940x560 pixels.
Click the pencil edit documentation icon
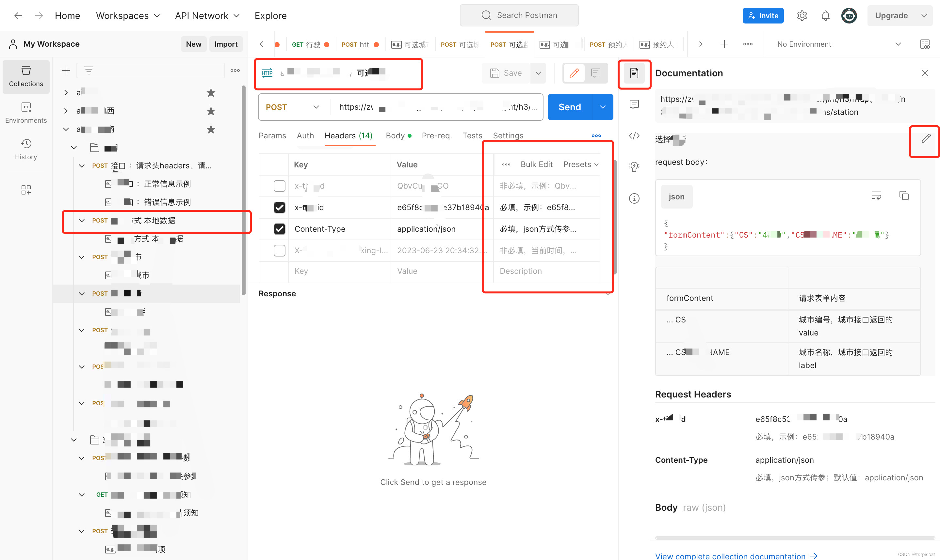click(925, 139)
